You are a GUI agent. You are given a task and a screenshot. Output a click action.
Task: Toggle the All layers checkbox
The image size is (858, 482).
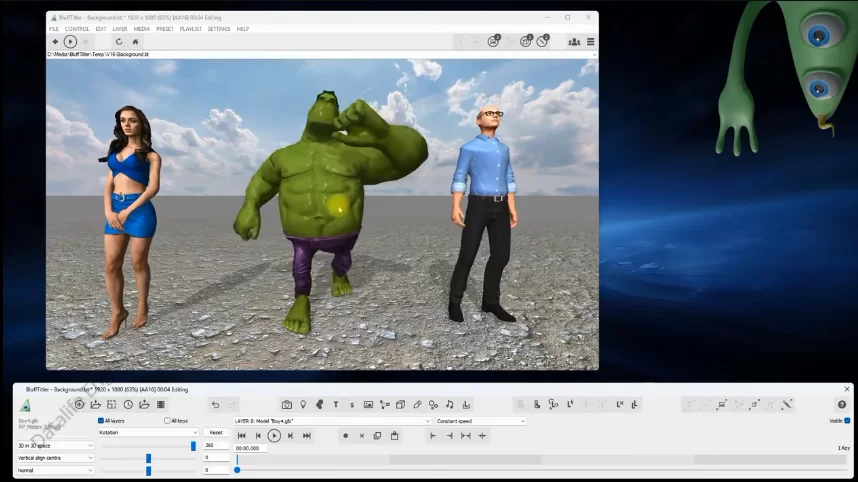tap(101, 421)
